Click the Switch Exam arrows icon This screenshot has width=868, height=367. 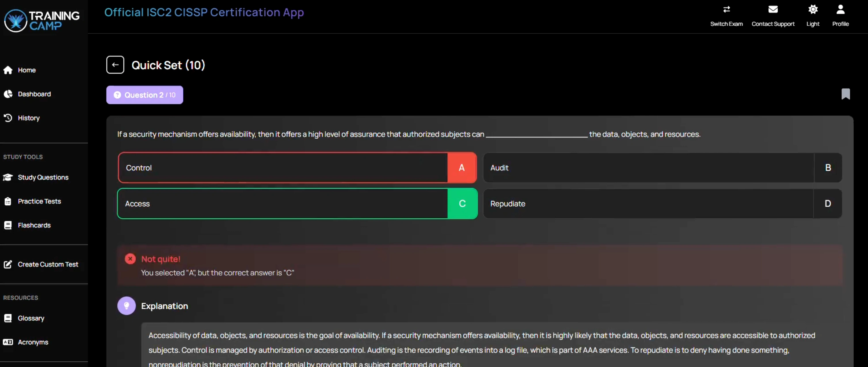click(726, 10)
